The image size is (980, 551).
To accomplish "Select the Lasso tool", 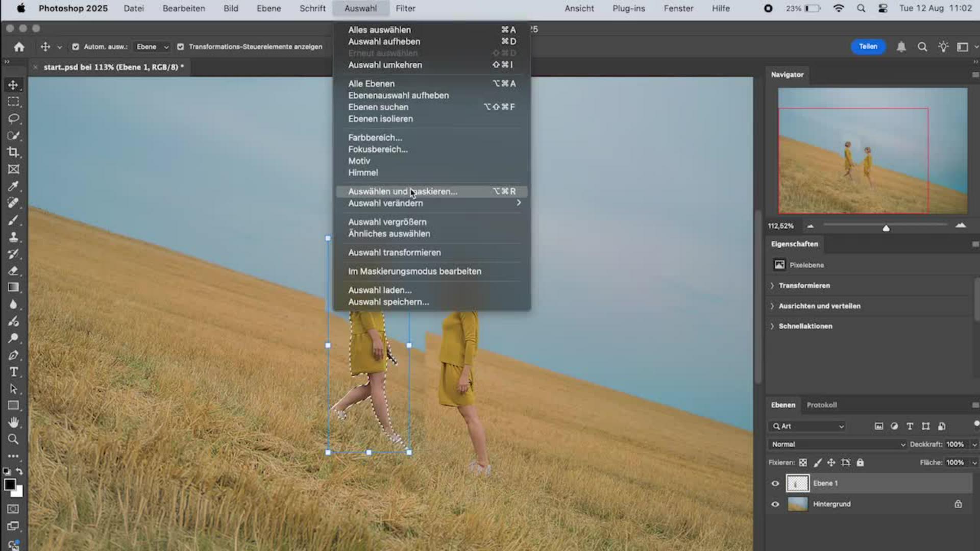I will point(13,118).
